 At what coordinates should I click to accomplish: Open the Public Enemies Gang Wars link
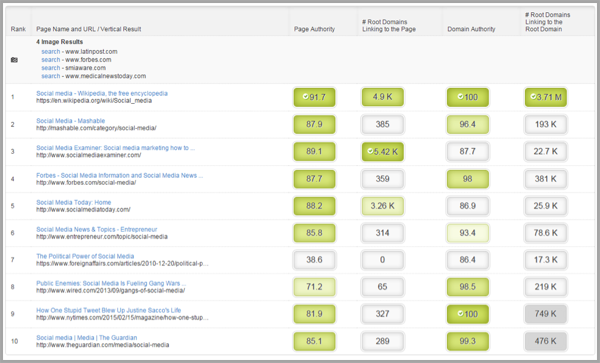pos(111,283)
